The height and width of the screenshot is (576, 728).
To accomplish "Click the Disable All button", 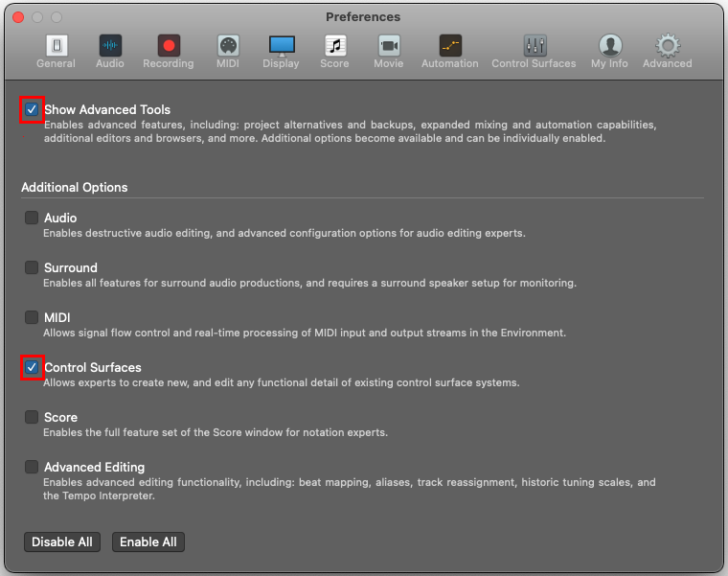I will (62, 542).
